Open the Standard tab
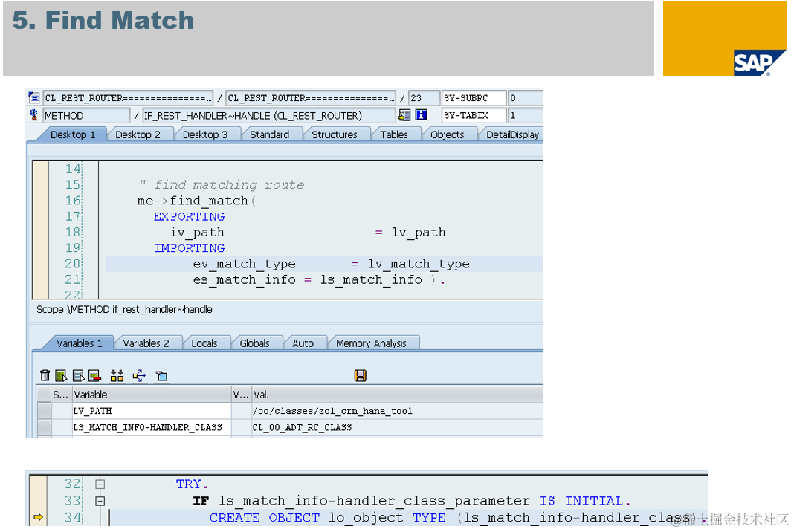The width and height of the screenshot is (794, 532). coord(269,134)
